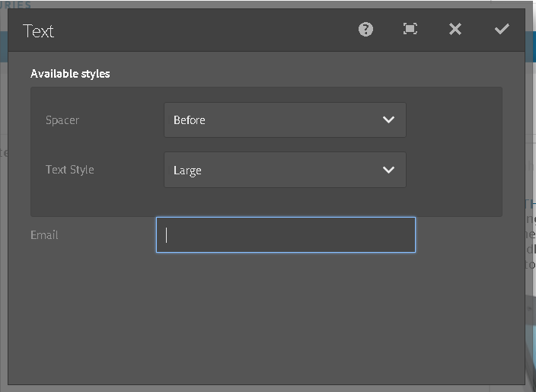Screen dimensions: 536x392
Task: Open the help question mark icon
Action: [366, 30]
